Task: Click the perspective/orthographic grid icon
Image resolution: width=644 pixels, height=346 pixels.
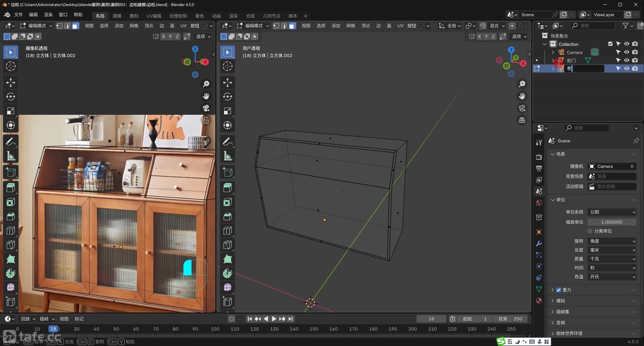Action: [x=522, y=120]
